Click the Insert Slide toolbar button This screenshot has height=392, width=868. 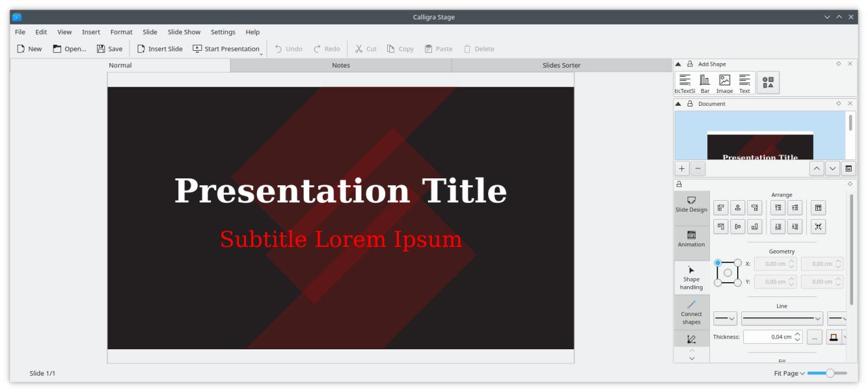[x=160, y=49]
